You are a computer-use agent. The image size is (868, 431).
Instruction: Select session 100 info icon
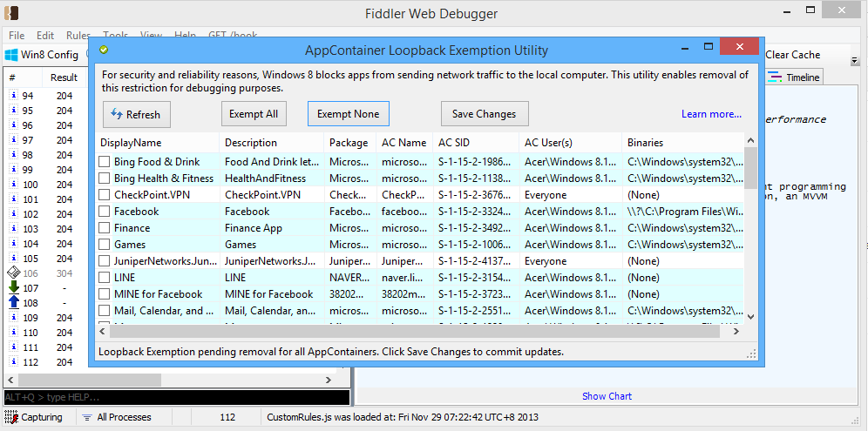(x=14, y=185)
